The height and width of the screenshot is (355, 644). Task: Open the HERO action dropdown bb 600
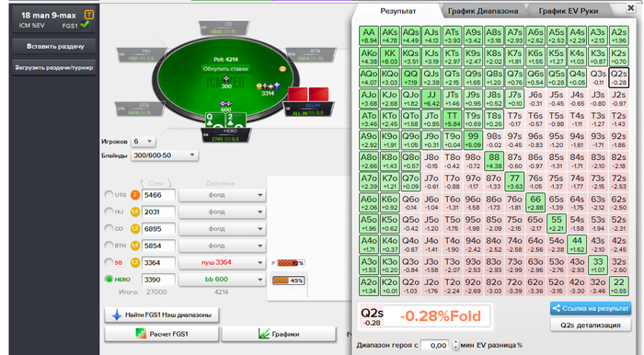coord(223,280)
